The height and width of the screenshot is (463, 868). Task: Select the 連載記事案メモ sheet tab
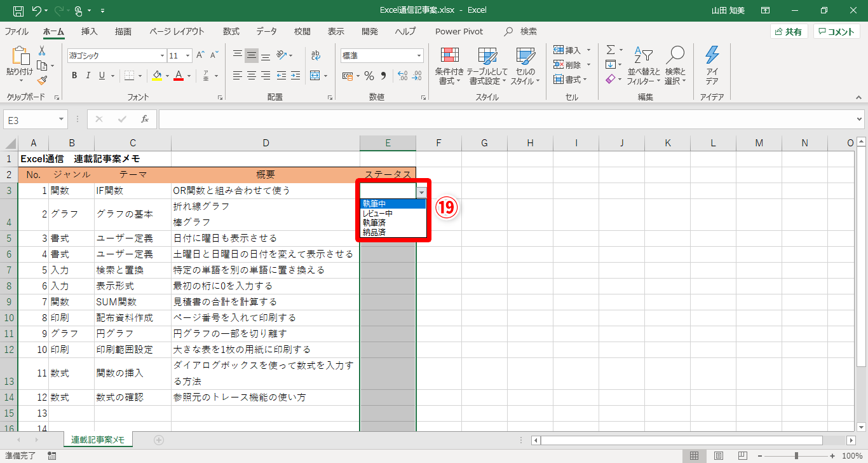(x=97, y=439)
